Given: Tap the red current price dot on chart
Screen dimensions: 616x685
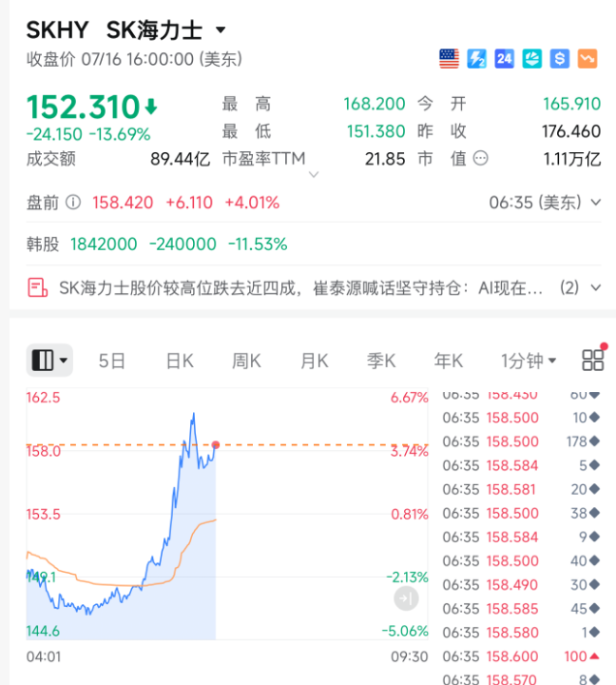Looking at the screenshot, I should click(216, 445).
